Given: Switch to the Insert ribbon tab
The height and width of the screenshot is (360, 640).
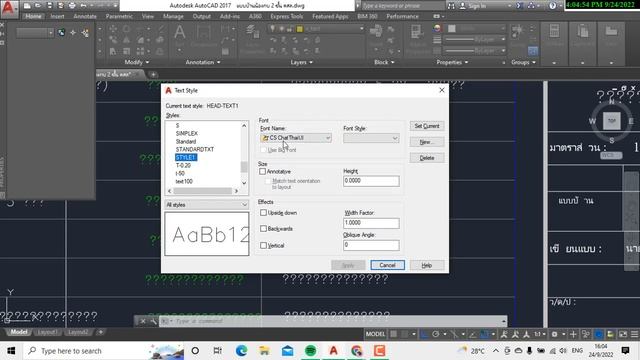Looking at the screenshot, I should pyautogui.click(x=57, y=16).
